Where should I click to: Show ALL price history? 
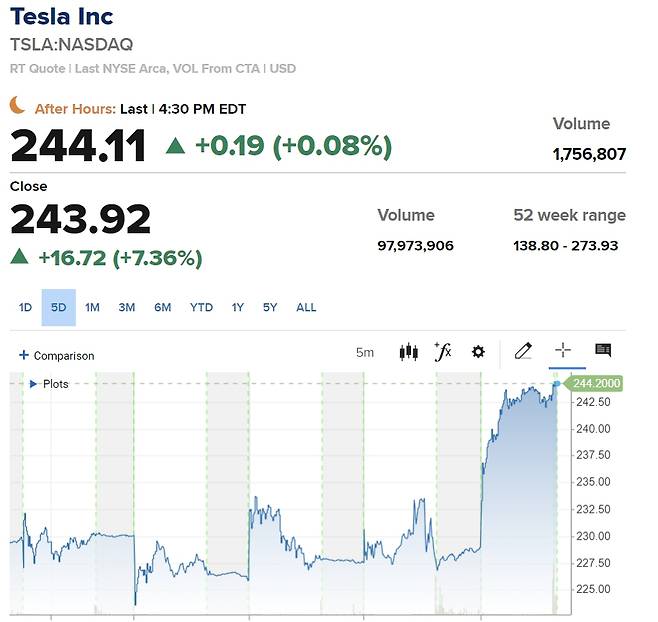coord(306,308)
